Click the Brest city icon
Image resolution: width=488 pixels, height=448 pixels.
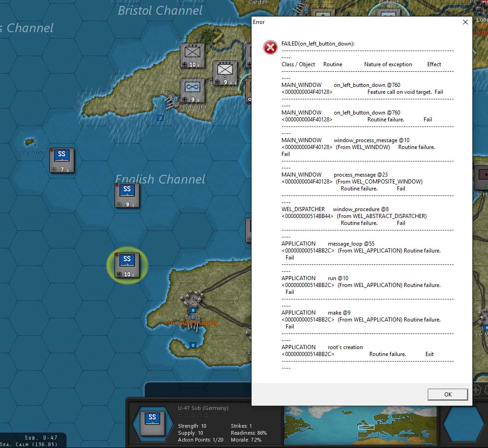(192, 298)
